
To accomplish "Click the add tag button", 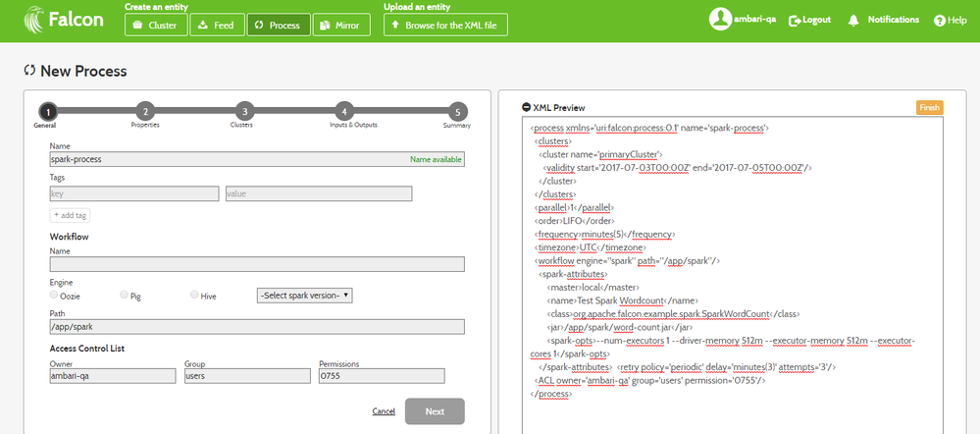I will (70, 215).
